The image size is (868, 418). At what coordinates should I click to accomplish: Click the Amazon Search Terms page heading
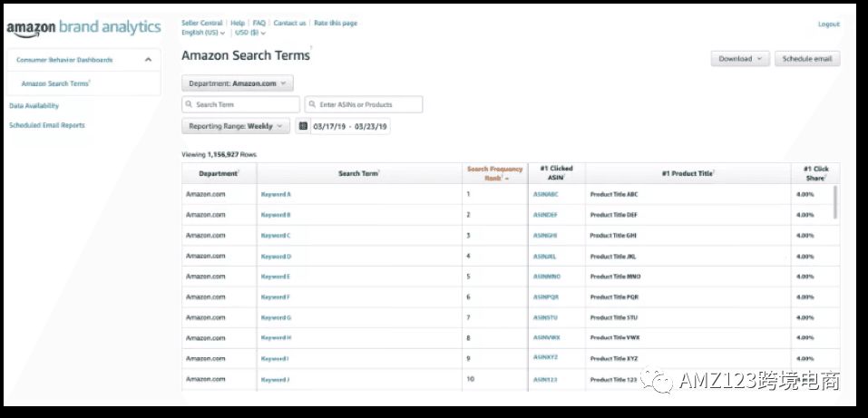pos(246,56)
